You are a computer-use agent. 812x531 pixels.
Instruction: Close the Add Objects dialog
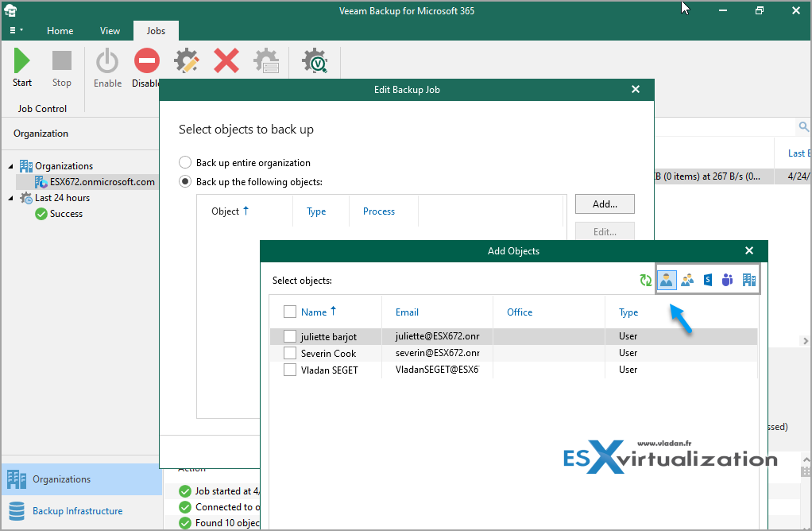coord(748,250)
